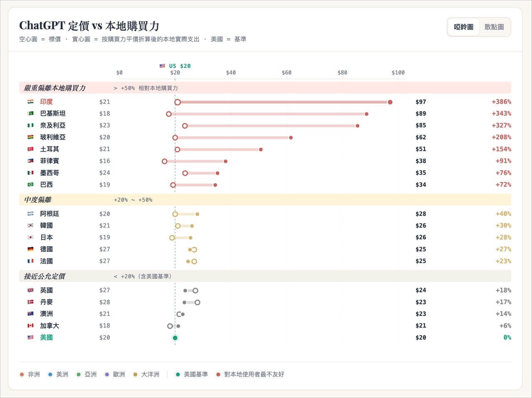
Task: Toggle 歐洲 legend color dot
Action: click(107, 374)
